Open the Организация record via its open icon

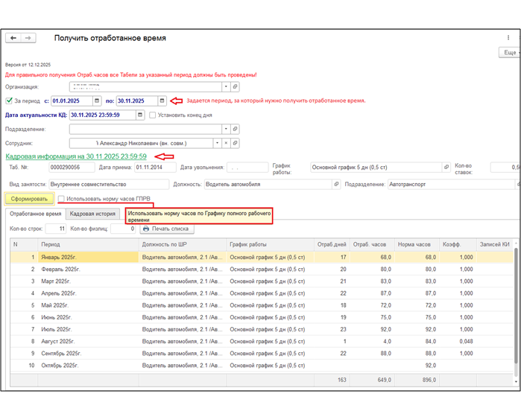235,86
